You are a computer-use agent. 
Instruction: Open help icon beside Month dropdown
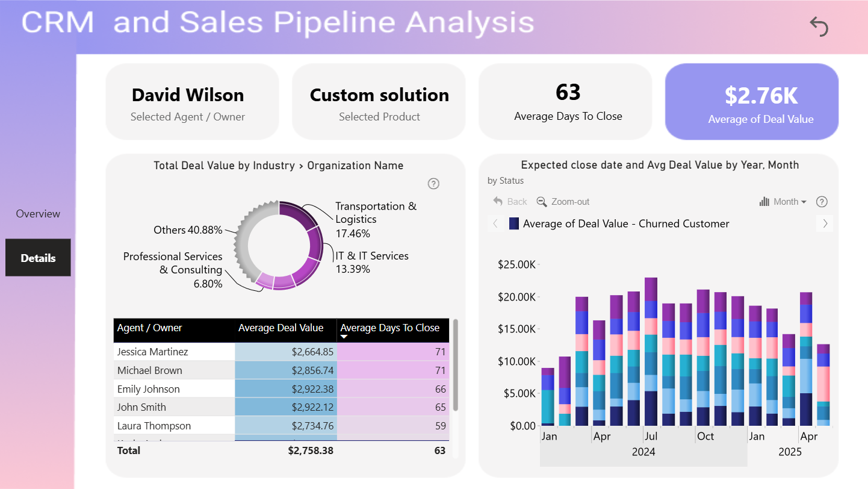pyautogui.click(x=822, y=202)
